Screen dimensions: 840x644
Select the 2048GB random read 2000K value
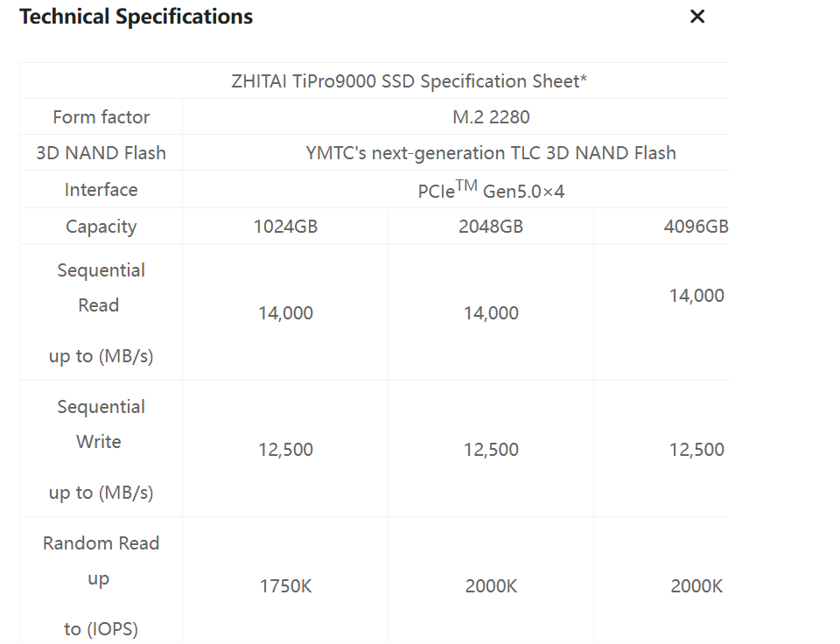pos(491,586)
